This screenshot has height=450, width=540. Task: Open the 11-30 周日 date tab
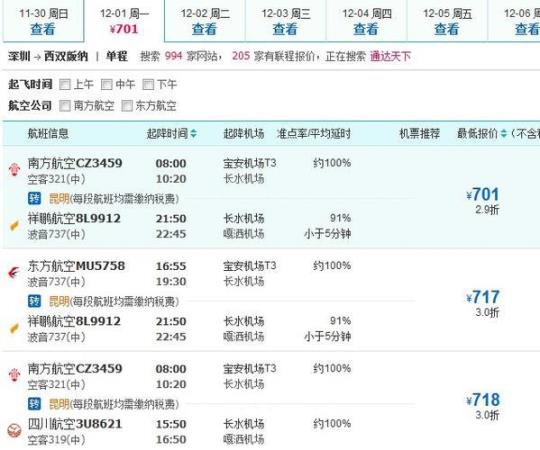(43, 21)
